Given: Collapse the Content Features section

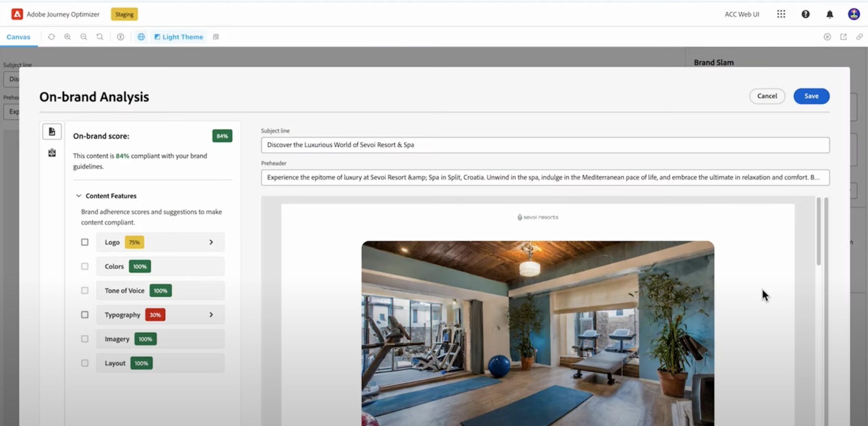Looking at the screenshot, I should [x=78, y=196].
